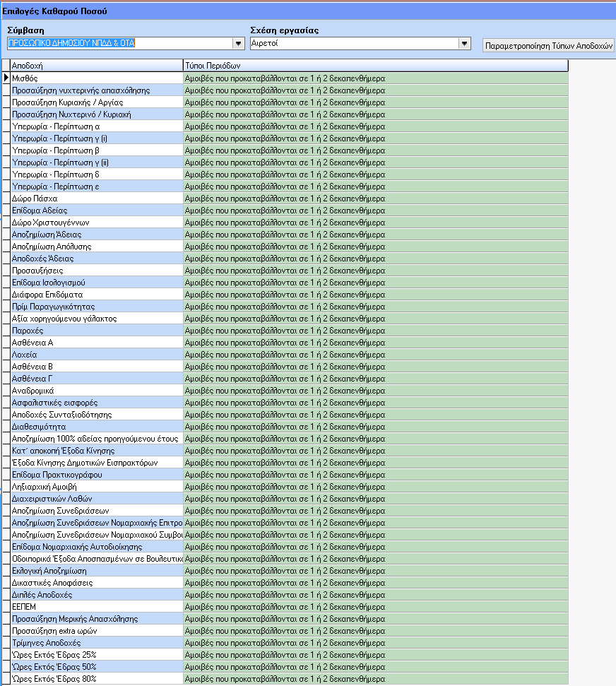Click the Τύποι Περιόδων cell in the Μισθός row
616x686 pixels.
click(x=376, y=78)
